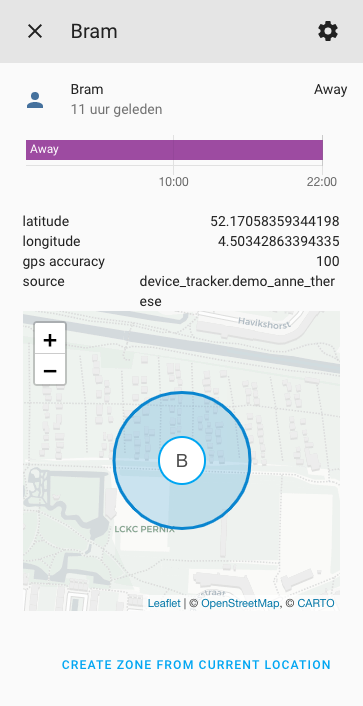Open the OpenStreetMap attribution link

[x=240, y=603]
